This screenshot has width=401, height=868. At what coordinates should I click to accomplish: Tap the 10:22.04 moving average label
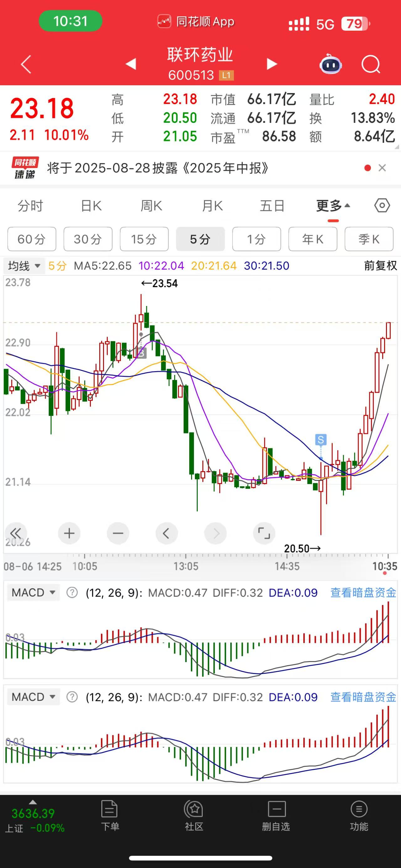[161, 266]
